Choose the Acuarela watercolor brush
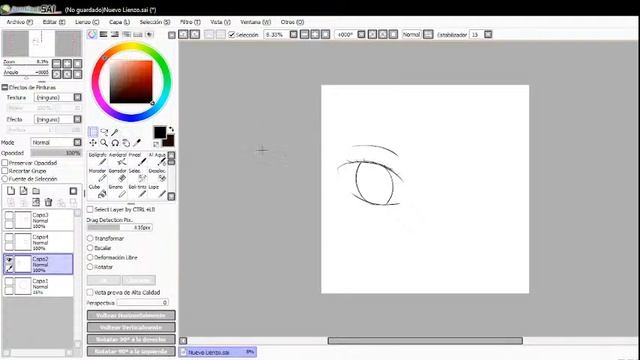The width and height of the screenshot is (640, 360). pyautogui.click(x=158, y=159)
